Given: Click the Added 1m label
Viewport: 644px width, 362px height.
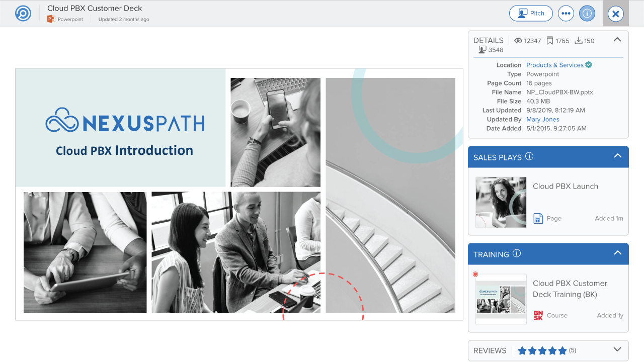Looking at the screenshot, I should click(x=609, y=218).
